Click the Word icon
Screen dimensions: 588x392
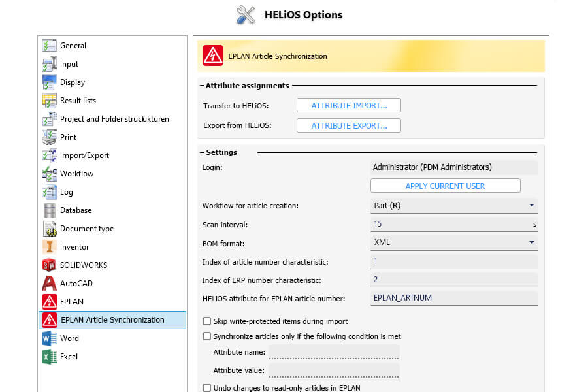pos(49,338)
